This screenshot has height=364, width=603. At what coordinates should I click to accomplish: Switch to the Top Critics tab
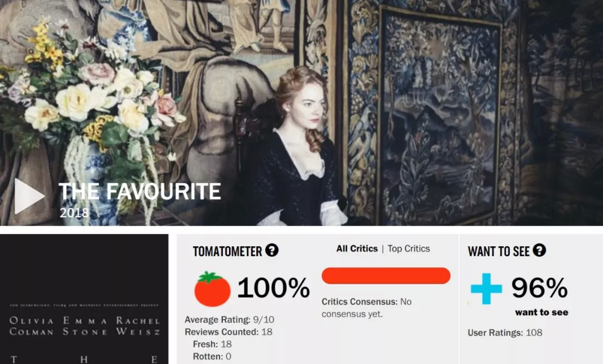(408, 248)
